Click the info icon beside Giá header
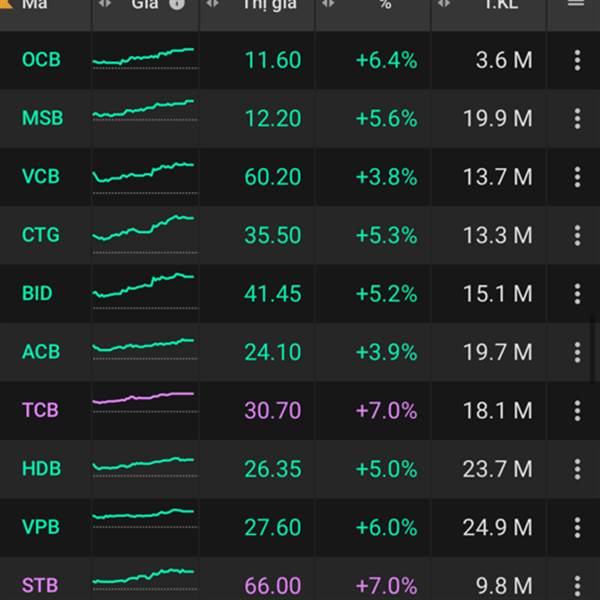The width and height of the screenshot is (600, 600). pyautogui.click(x=178, y=4)
